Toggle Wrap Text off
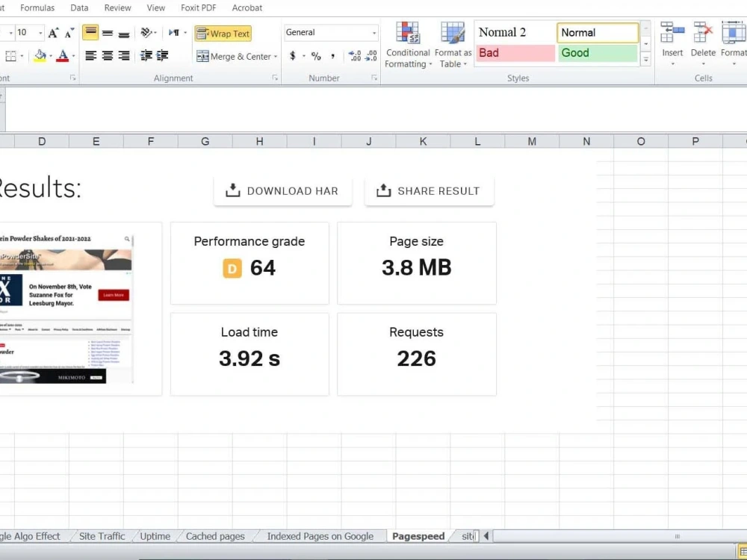The height and width of the screenshot is (560, 747). pos(223,34)
